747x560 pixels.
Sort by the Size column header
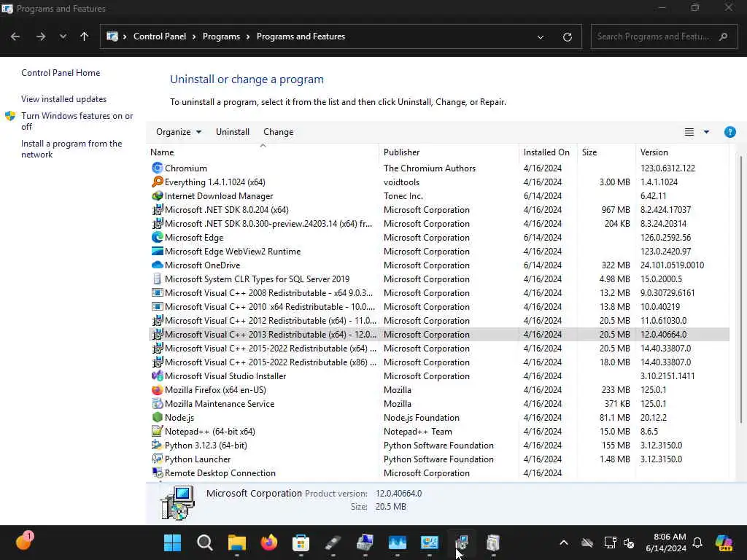589,152
